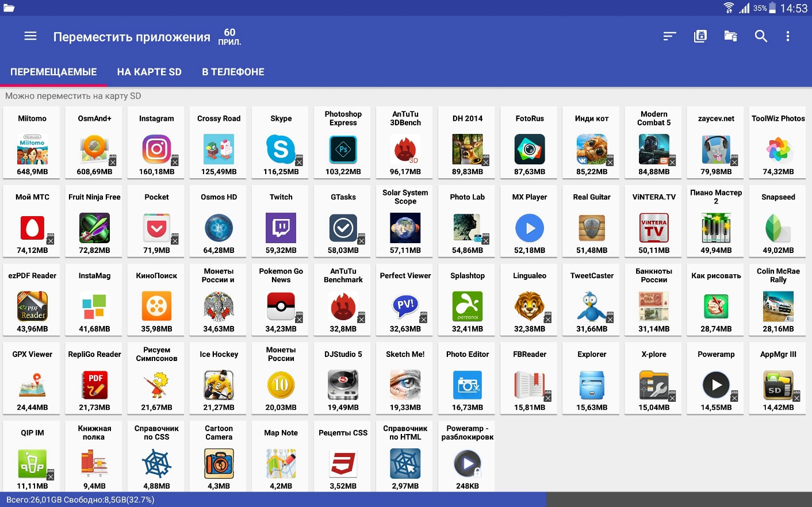812x507 pixels.
Task: Select the Photo Editor camera icon
Action: pyautogui.click(x=468, y=385)
